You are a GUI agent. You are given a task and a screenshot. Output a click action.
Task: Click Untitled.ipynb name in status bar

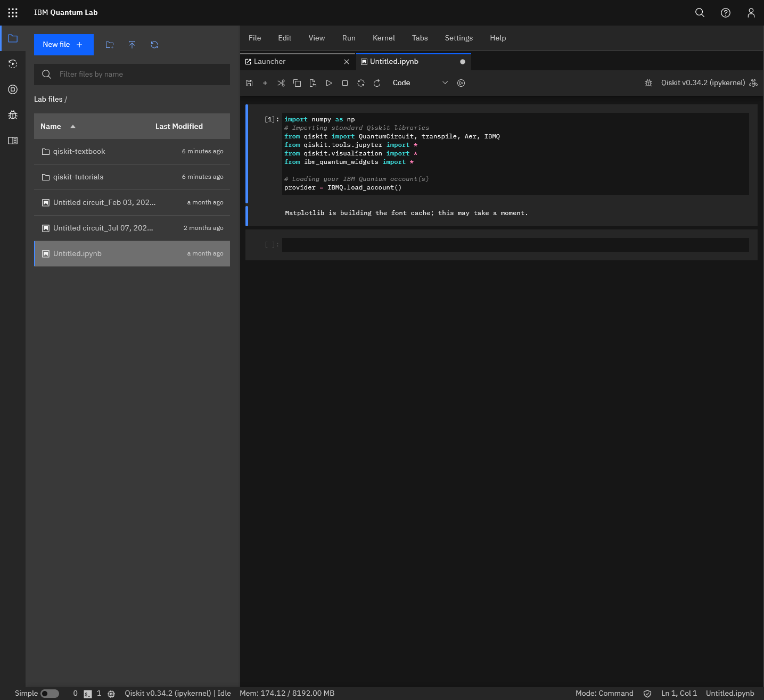pos(730,694)
